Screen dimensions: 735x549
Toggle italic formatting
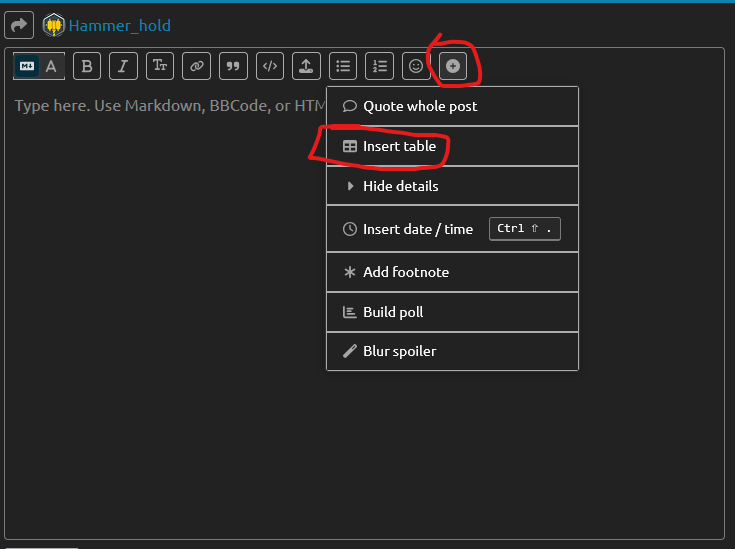coord(123,66)
